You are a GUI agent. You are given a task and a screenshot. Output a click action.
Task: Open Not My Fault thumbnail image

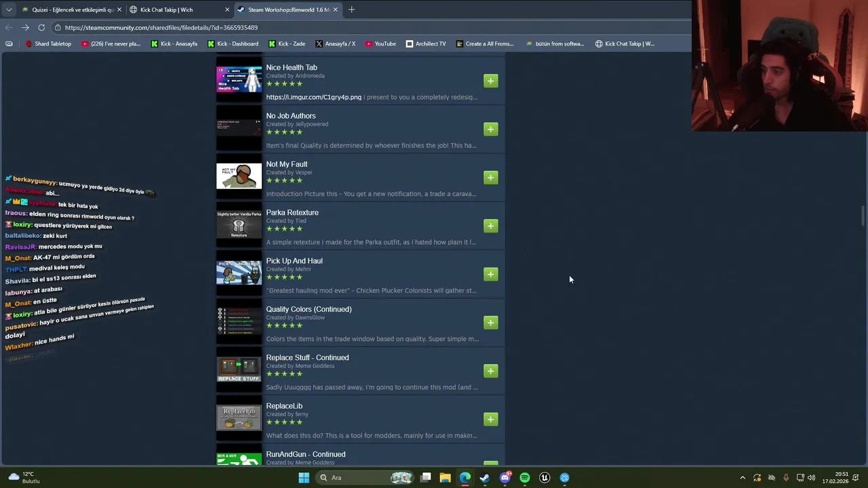pos(239,176)
